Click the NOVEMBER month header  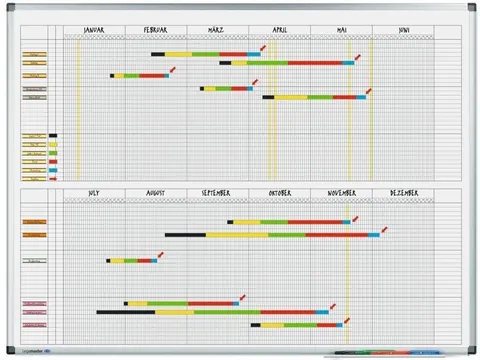(x=342, y=193)
